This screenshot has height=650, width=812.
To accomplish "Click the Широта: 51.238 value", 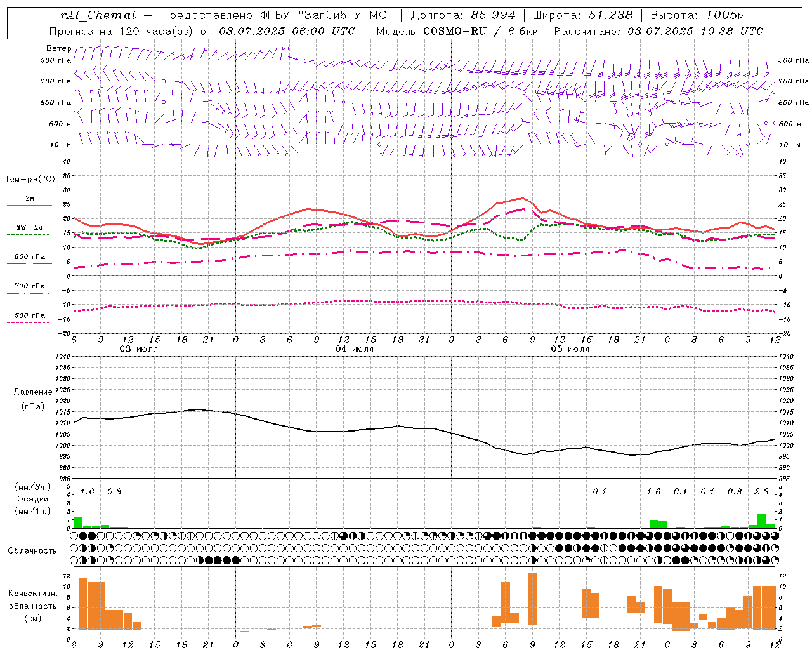I will point(582,15).
